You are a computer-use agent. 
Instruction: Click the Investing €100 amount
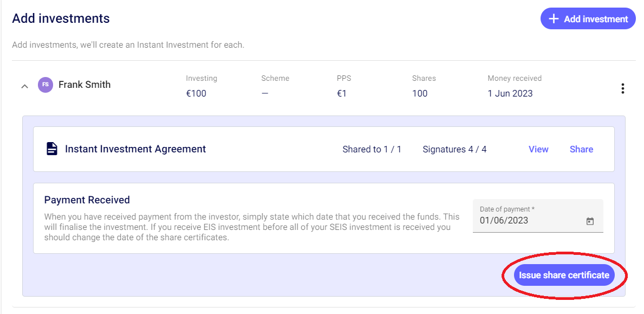click(196, 93)
